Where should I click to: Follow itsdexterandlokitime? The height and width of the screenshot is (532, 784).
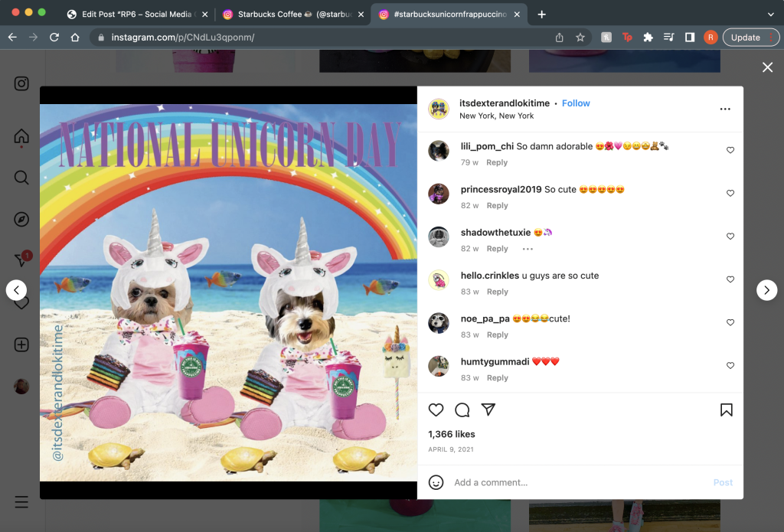pyautogui.click(x=576, y=103)
